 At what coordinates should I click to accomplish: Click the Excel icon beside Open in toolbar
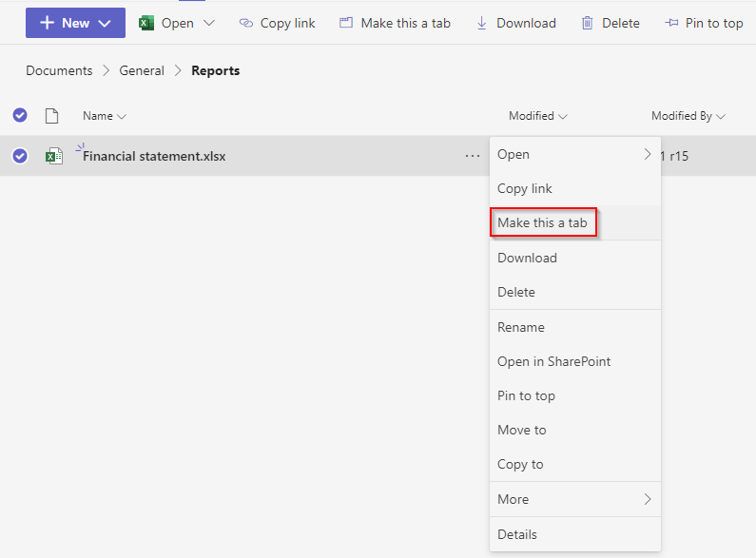[x=146, y=23]
